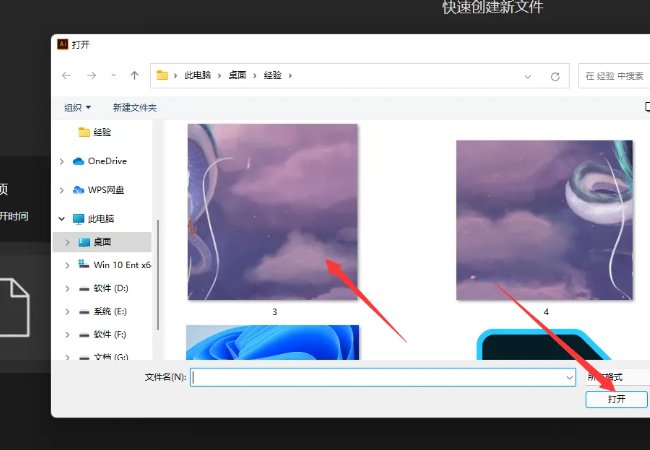
Task: Go forward with the right arrow
Action: [91, 75]
